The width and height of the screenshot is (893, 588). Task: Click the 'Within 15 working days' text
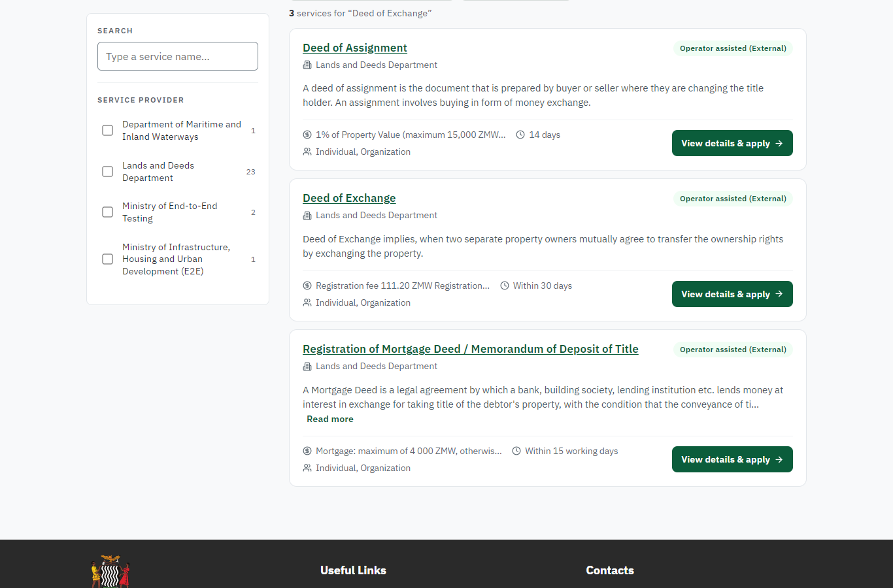(x=571, y=451)
